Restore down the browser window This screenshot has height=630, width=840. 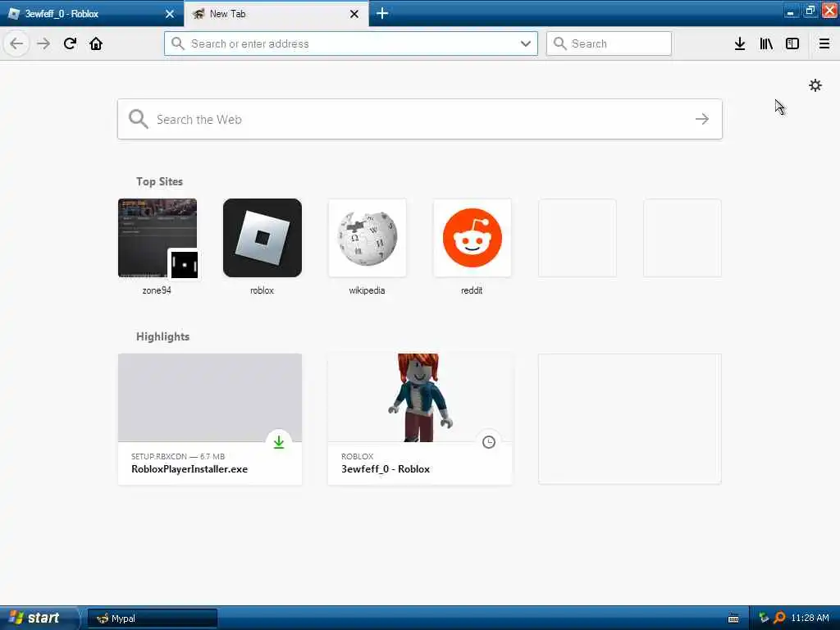pos(810,11)
